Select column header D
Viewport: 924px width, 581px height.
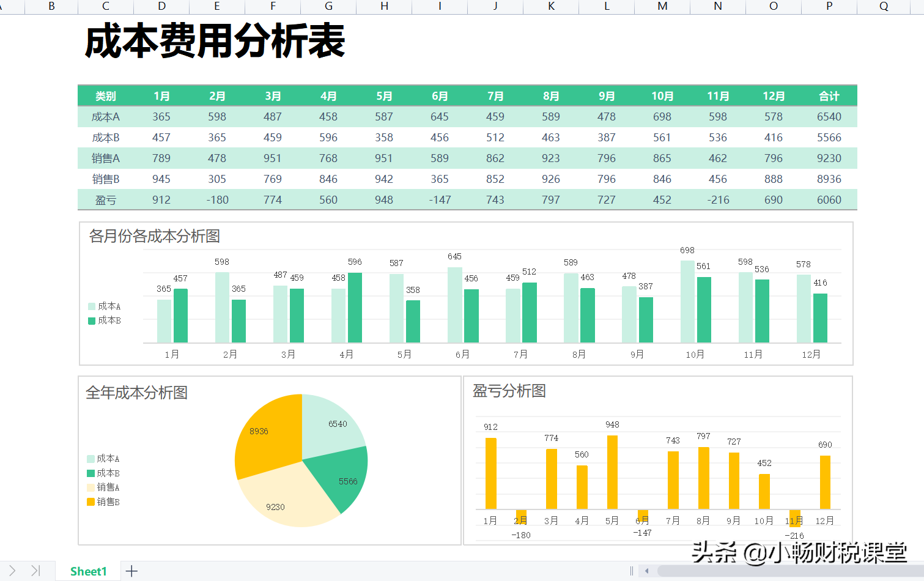click(161, 6)
